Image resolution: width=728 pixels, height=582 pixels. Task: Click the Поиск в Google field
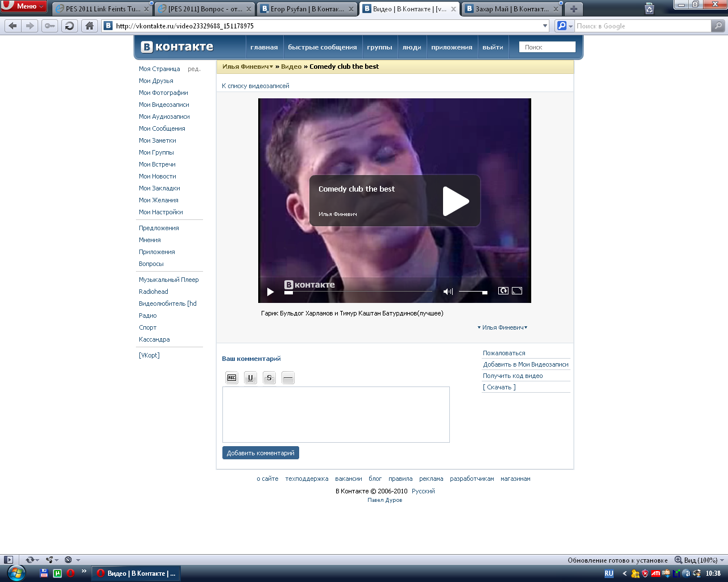[x=643, y=26]
